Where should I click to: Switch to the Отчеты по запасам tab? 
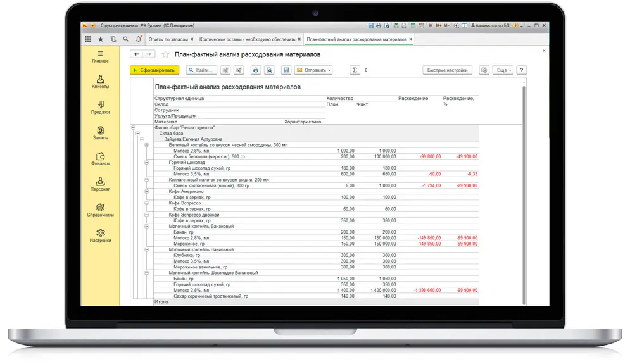168,39
